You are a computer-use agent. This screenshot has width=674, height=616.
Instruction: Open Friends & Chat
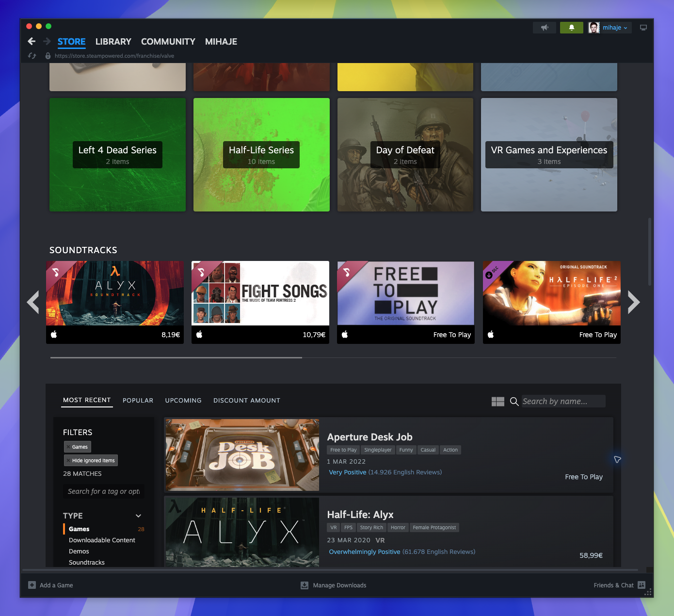(613, 585)
